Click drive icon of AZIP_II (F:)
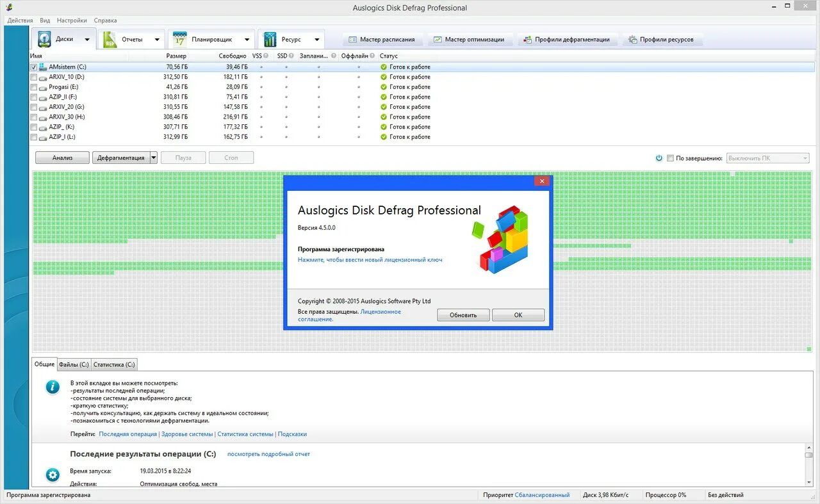820x504 pixels. [x=43, y=97]
